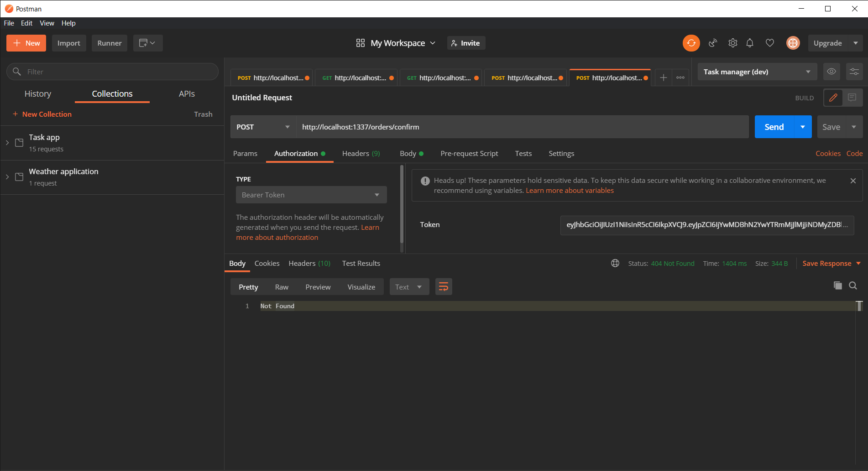
Task: Copy the response body using the copy icon
Action: coord(837,285)
